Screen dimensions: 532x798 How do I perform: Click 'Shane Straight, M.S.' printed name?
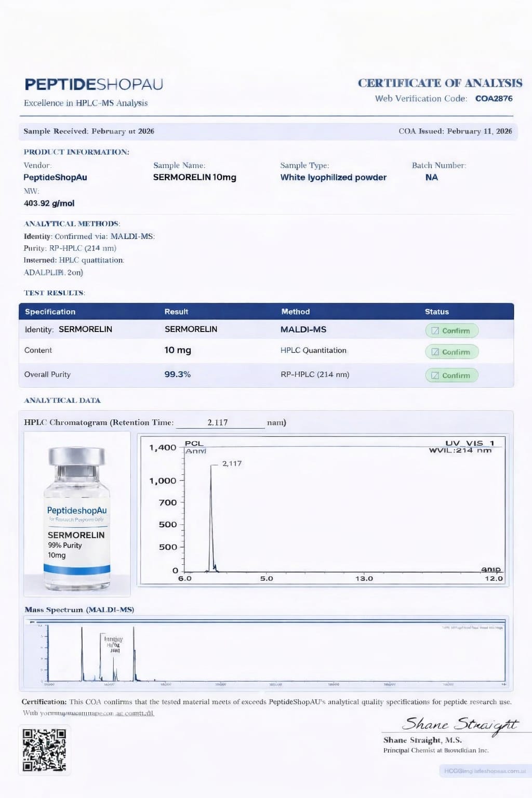point(422,740)
